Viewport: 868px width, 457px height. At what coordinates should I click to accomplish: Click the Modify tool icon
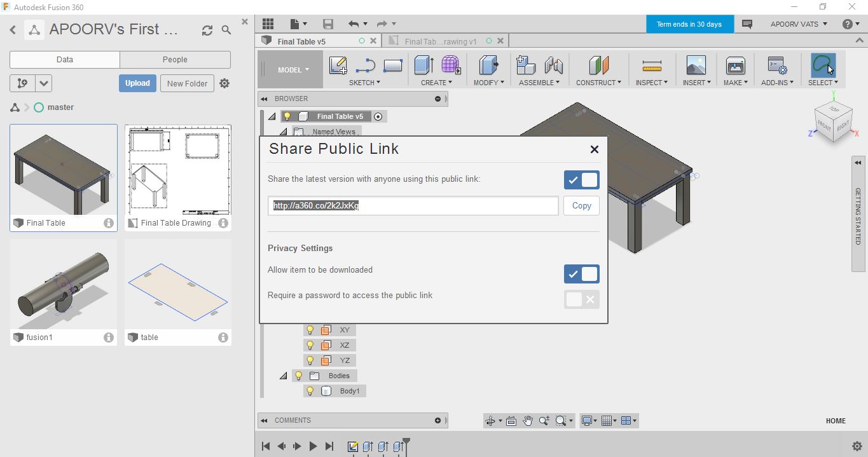(x=488, y=65)
